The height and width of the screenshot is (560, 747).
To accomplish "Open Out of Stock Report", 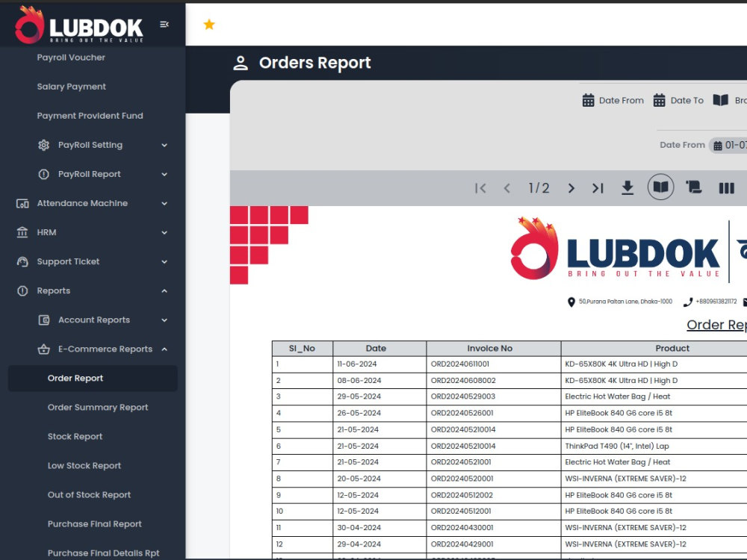I will tap(89, 495).
